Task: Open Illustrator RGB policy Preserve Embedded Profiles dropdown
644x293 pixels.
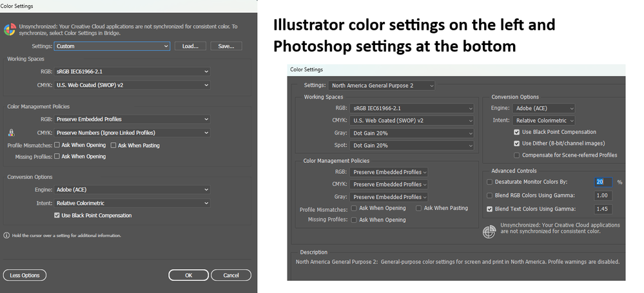Action: (132, 119)
